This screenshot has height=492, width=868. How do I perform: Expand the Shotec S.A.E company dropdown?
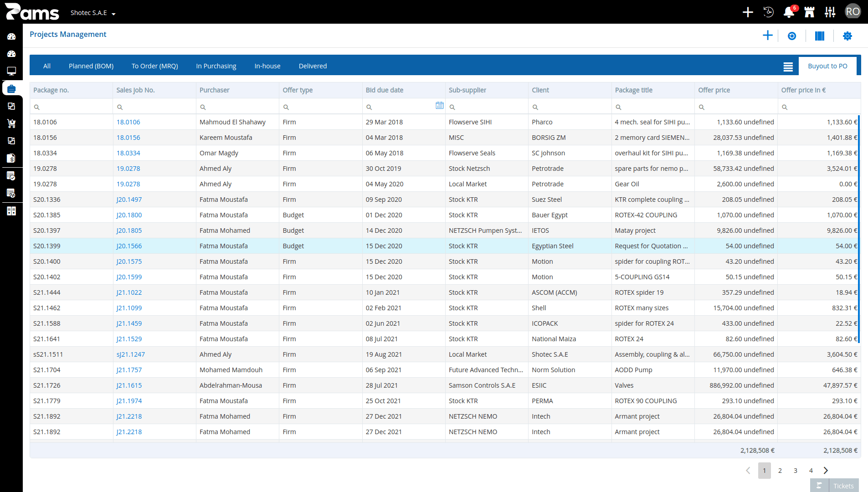[93, 13]
